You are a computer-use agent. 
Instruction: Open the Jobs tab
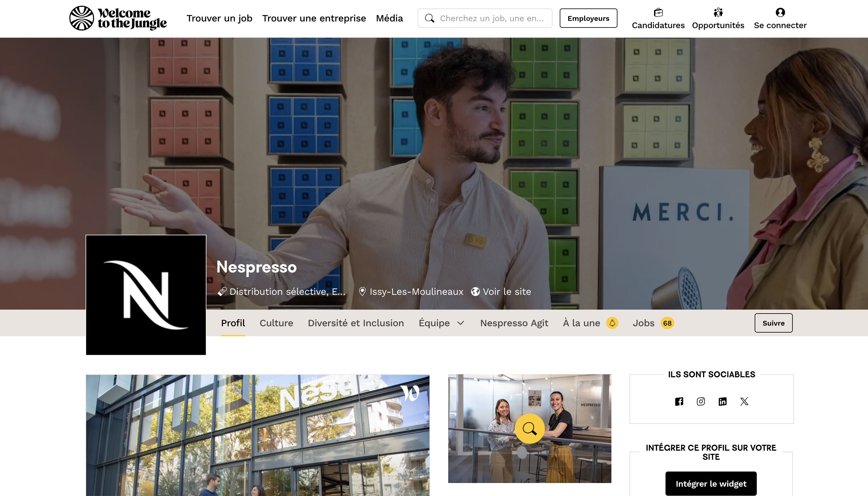coord(643,323)
